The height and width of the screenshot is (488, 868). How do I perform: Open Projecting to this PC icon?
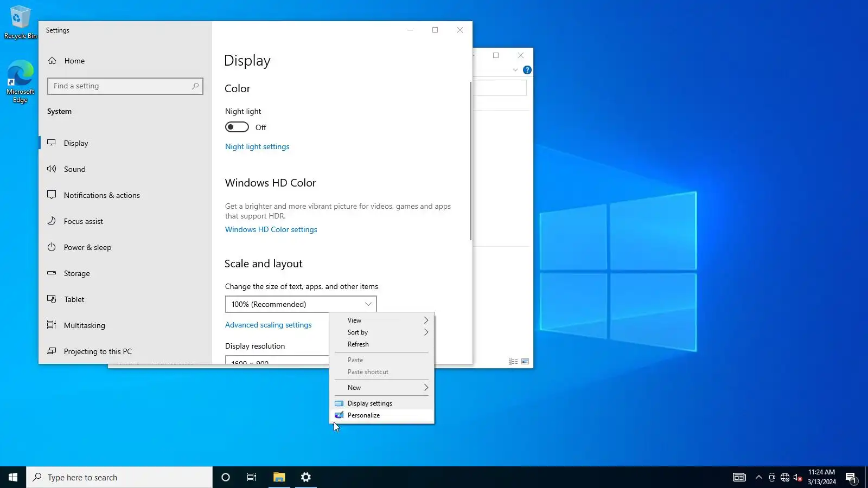52,351
